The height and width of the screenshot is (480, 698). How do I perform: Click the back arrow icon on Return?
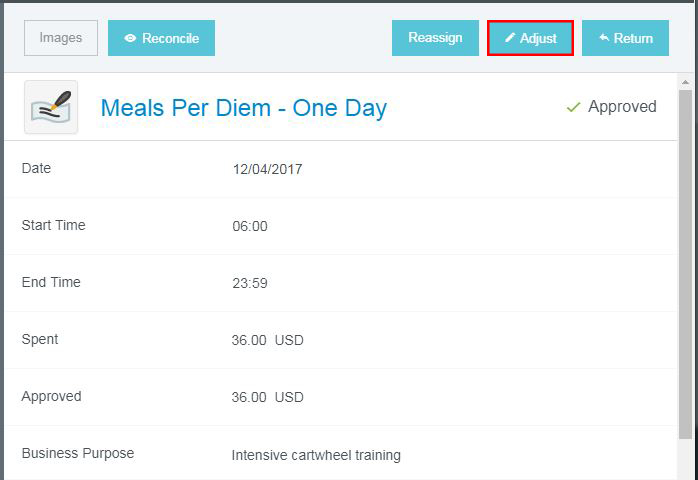pyautogui.click(x=604, y=39)
